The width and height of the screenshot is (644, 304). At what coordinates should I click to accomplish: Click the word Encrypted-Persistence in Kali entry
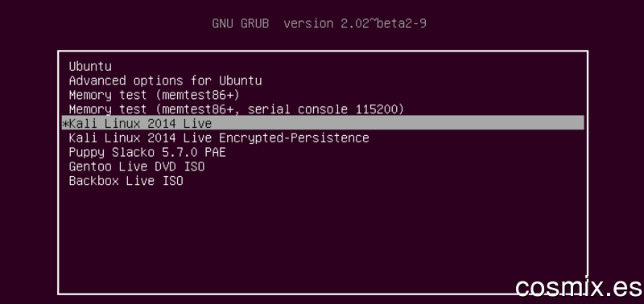click(x=294, y=138)
